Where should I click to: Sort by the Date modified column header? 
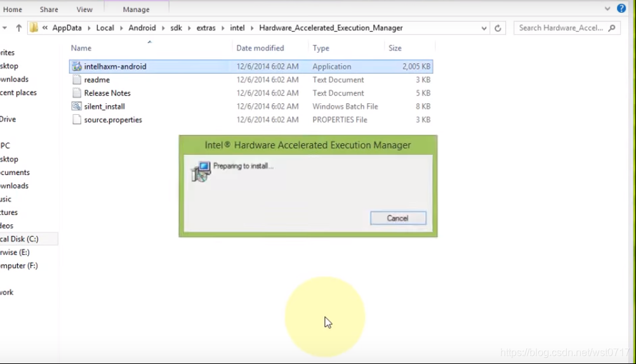pyautogui.click(x=260, y=48)
